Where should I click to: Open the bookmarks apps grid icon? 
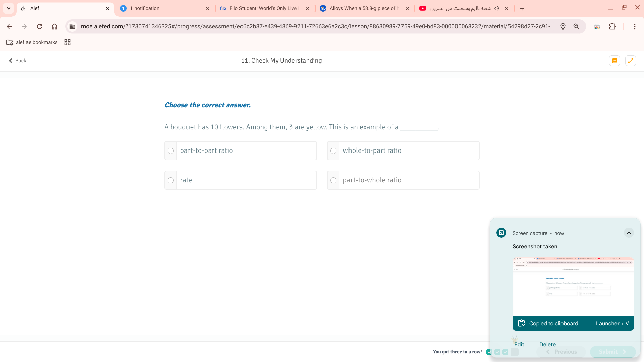coord(67,42)
